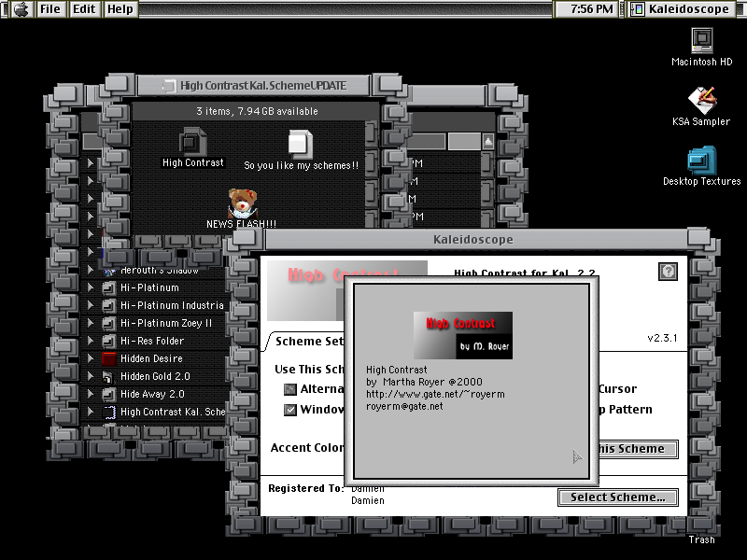Image resolution: width=747 pixels, height=560 pixels.
Task: Click the "by Martha Royer @2000" credit line
Action: point(424,382)
